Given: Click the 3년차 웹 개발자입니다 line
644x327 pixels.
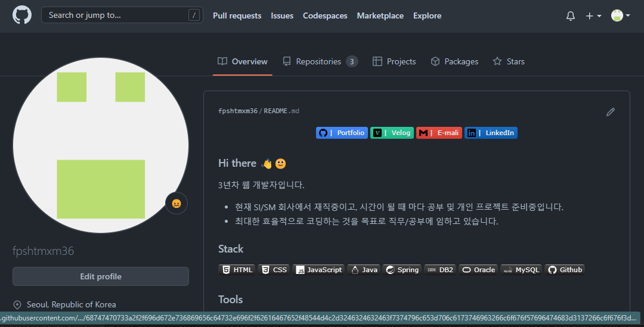Looking at the screenshot, I should coord(261,185).
